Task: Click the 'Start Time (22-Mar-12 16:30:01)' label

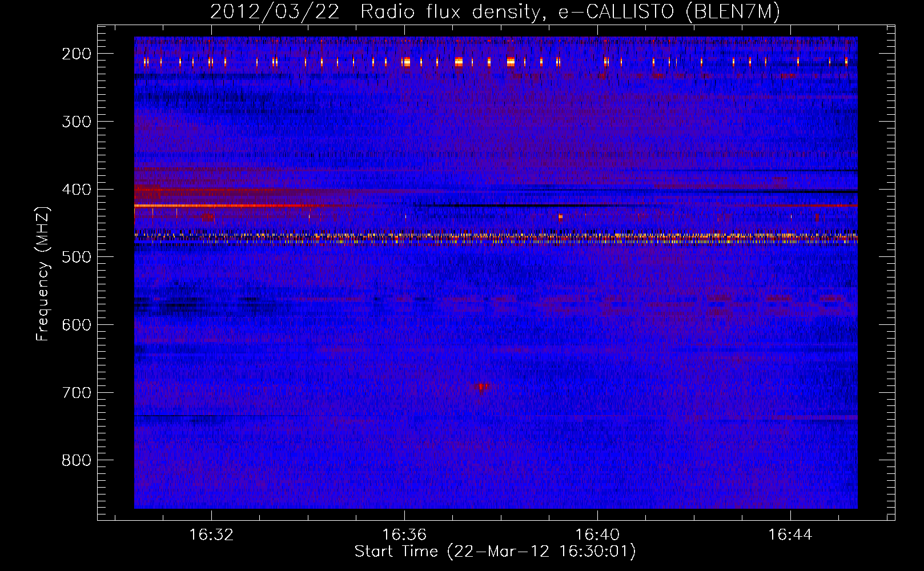Action: 495,551
